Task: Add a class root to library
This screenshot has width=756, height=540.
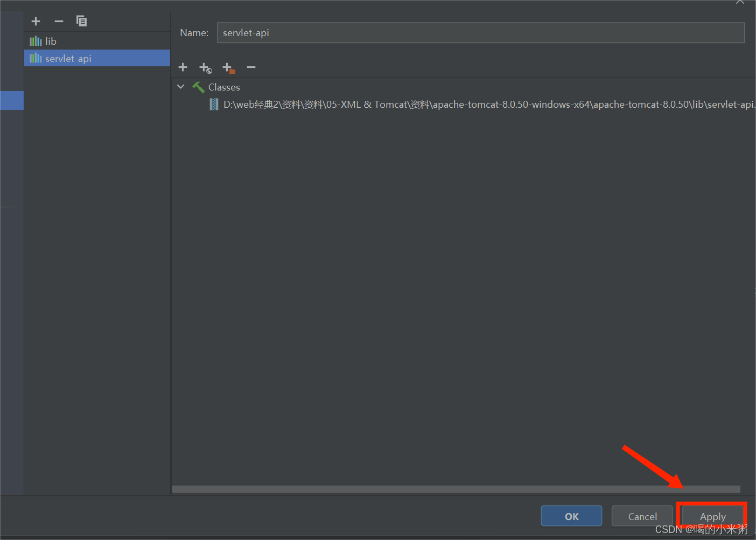Action: (183, 67)
